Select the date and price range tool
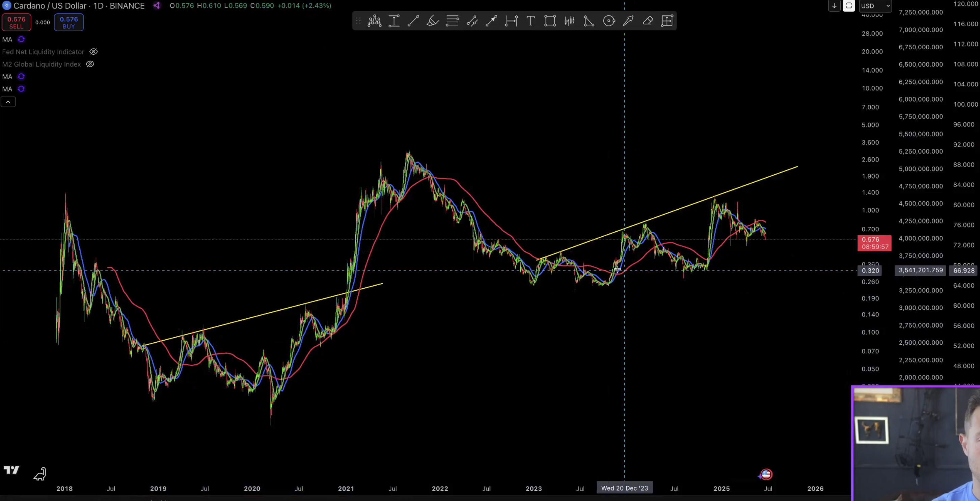The image size is (980, 501). click(667, 21)
